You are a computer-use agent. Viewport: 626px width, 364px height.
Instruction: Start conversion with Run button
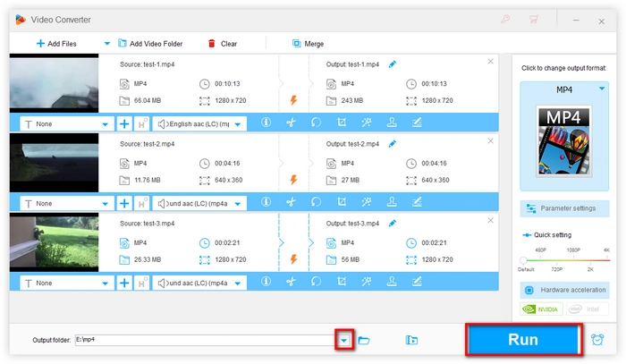click(523, 340)
